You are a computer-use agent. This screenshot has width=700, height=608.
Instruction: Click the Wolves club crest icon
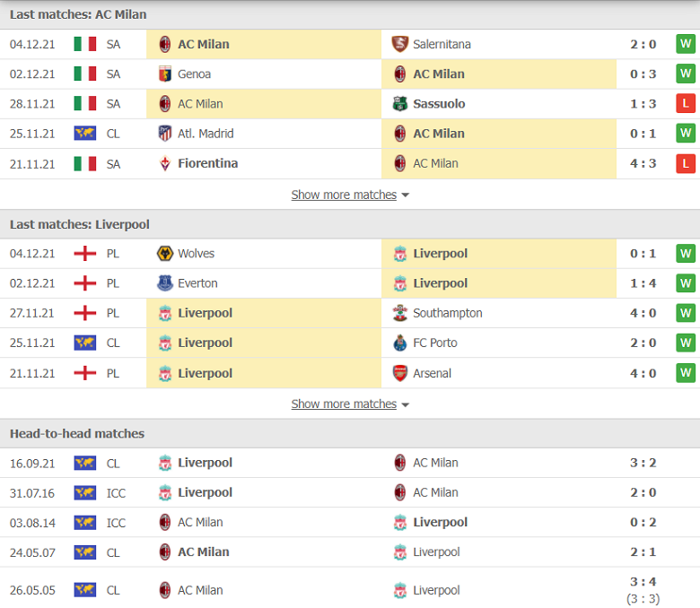(x=165, y=254)
